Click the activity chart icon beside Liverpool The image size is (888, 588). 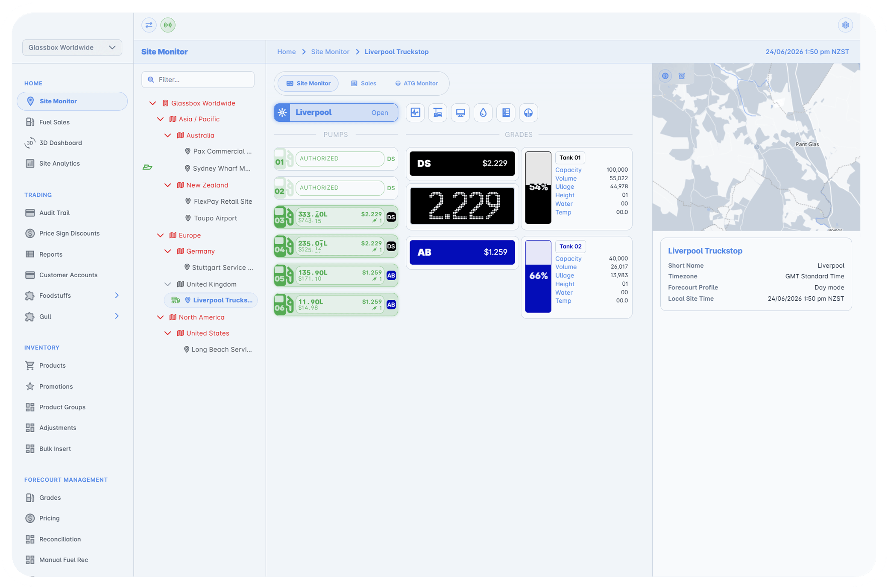tap(415, 113)
